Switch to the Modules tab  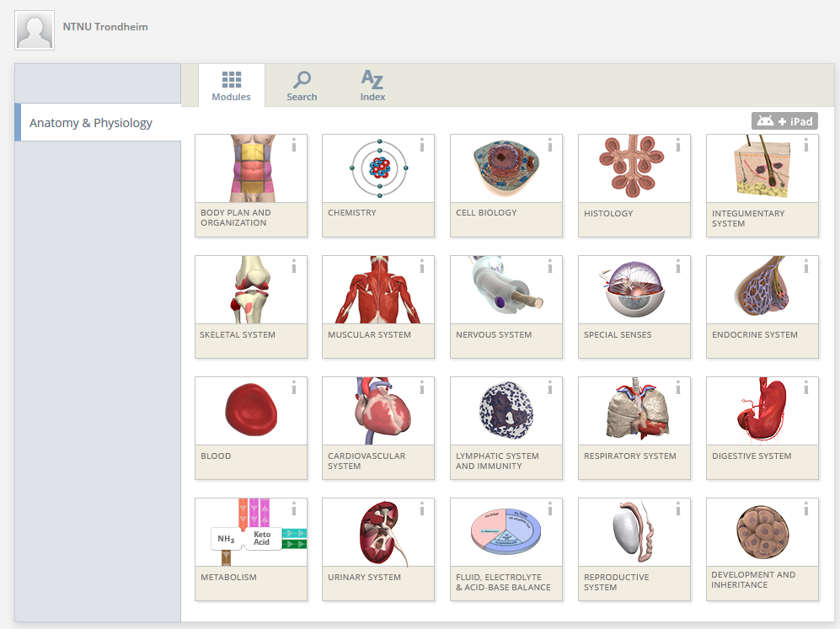click(232, 86)
